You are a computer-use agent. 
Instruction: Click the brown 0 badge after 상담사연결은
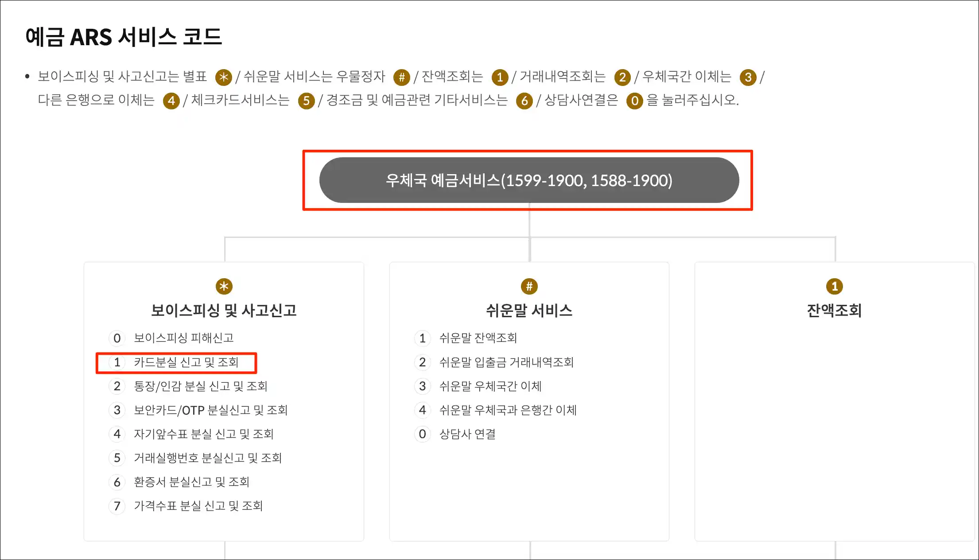(634, 101)
